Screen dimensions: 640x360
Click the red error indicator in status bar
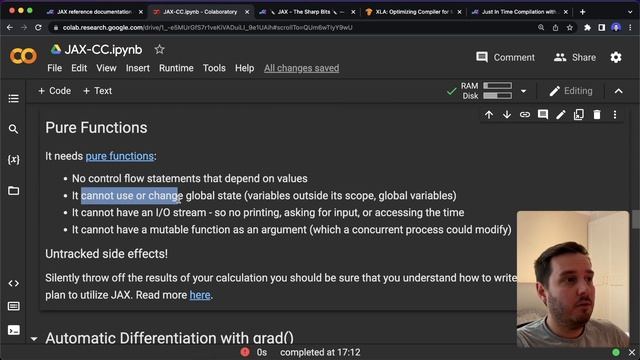click(245, 352)
